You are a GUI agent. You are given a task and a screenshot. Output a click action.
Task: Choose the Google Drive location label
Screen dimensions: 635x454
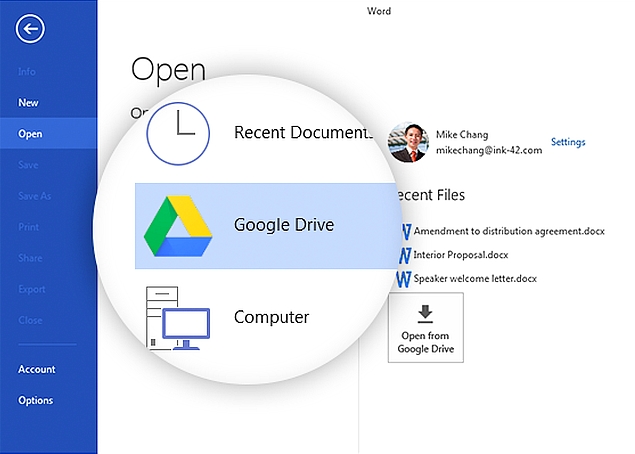point(284,225)
